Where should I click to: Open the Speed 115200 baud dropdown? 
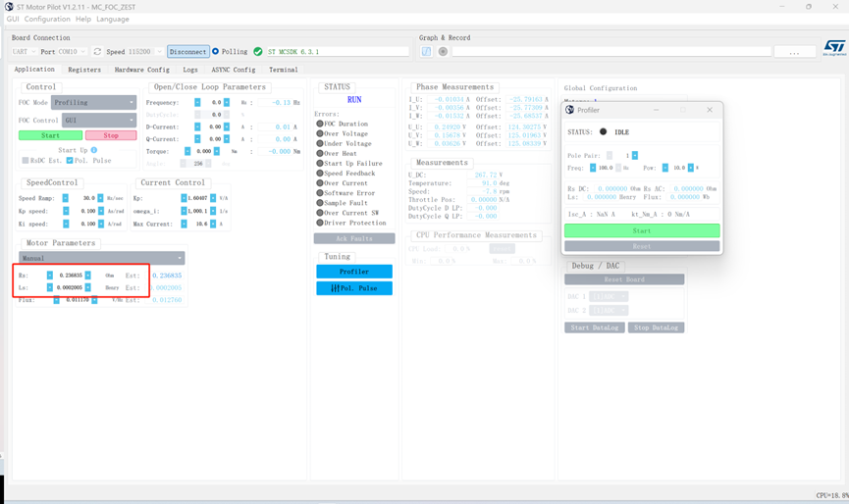tap(144, 51)
